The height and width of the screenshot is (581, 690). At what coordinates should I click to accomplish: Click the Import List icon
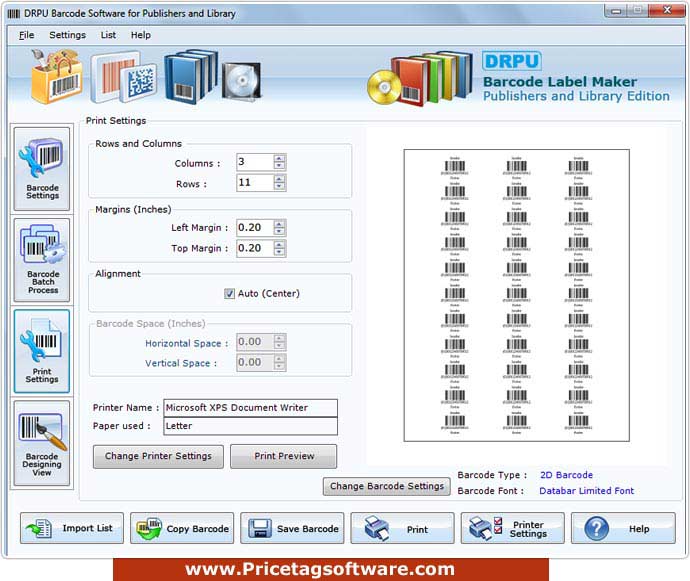click(x=39, y=528)
